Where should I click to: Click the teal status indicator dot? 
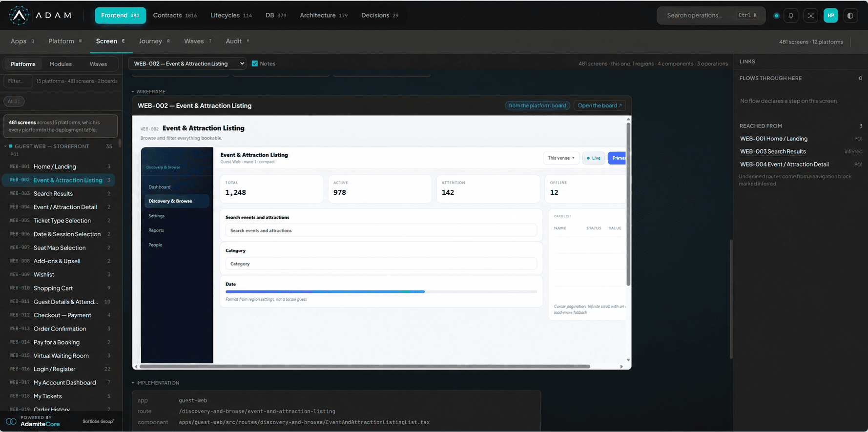click(776, 16)
